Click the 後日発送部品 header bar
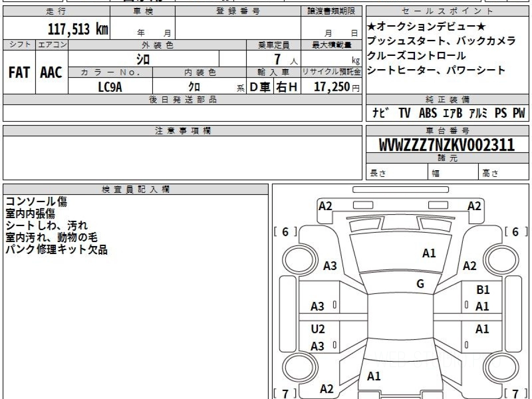Image resolution: width=532 pixels, height=399 pixels. click(183, 100)
